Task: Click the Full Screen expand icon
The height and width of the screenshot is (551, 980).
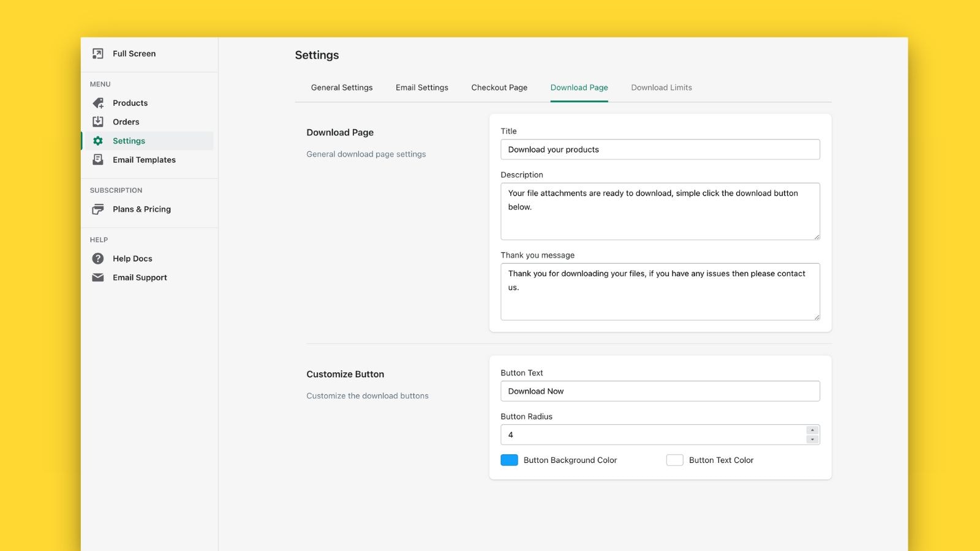Action: (x=98, y=54)
